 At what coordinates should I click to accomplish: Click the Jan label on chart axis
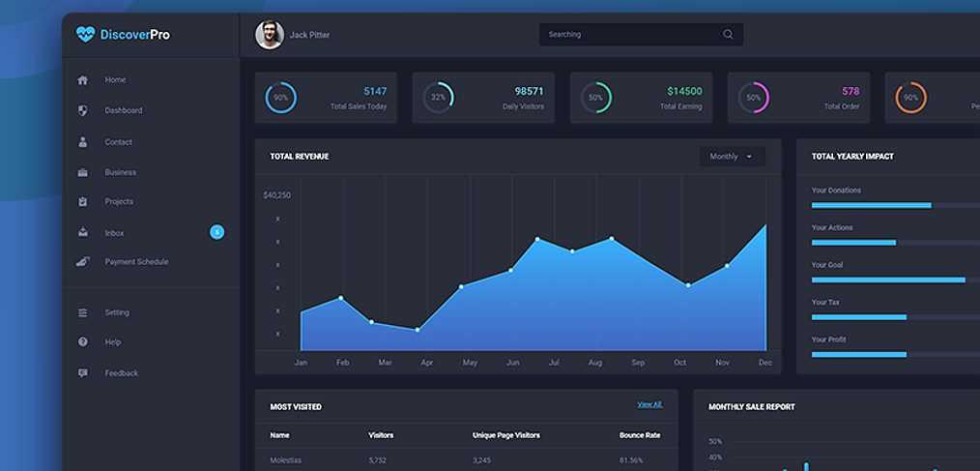301,363
